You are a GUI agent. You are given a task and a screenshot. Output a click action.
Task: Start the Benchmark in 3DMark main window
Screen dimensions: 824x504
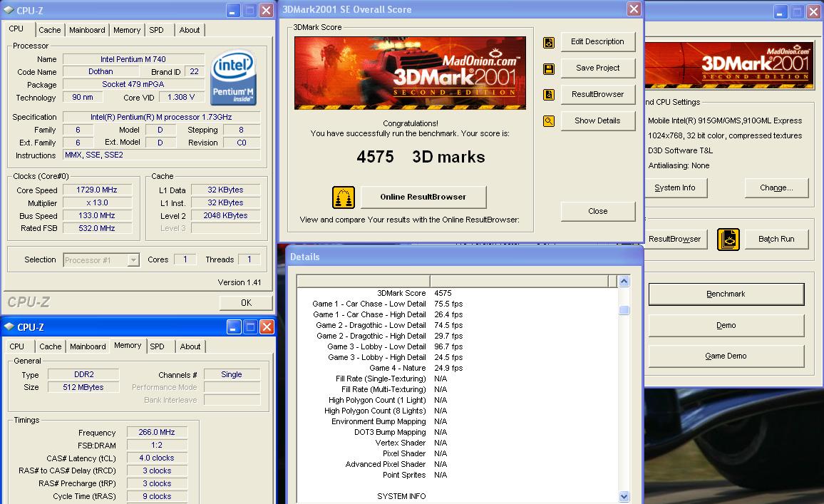(726, 294)
